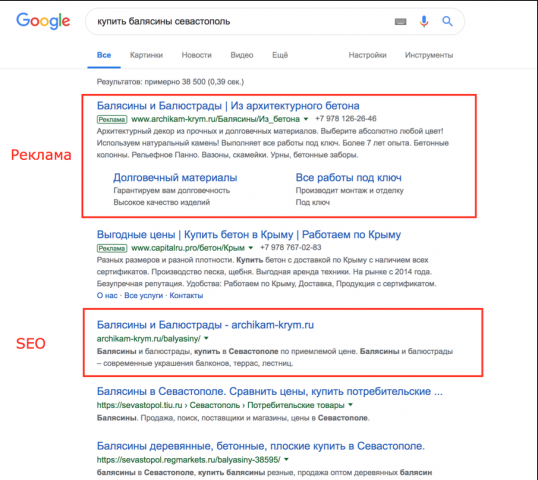Select the Все tab

coord(104,55)
